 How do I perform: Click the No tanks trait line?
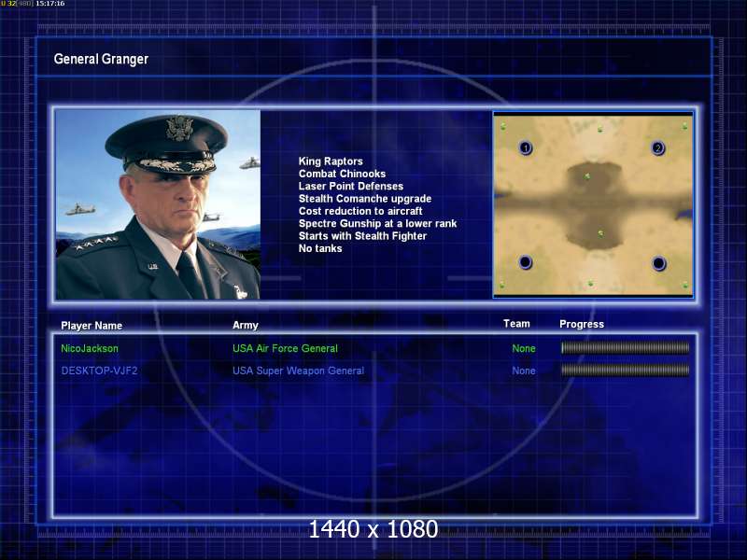[320, 248]
